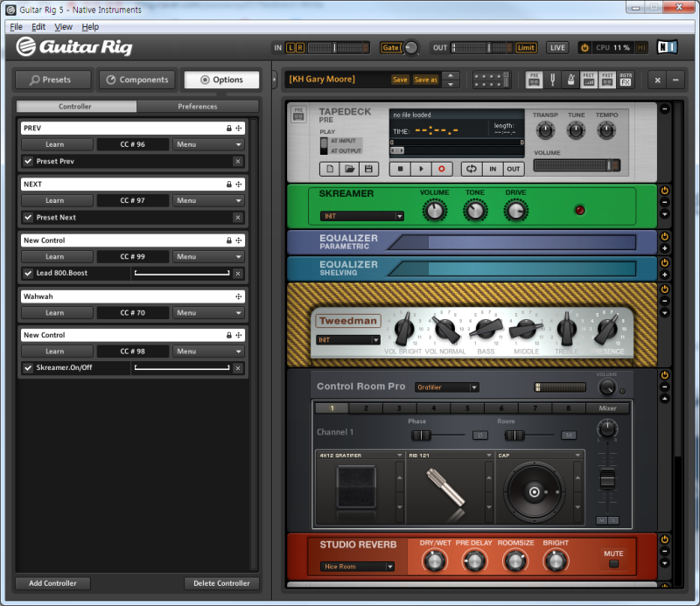Open the View menu
Image resolution: width=700 pixels, height=606 pixels.
(63, 27)
